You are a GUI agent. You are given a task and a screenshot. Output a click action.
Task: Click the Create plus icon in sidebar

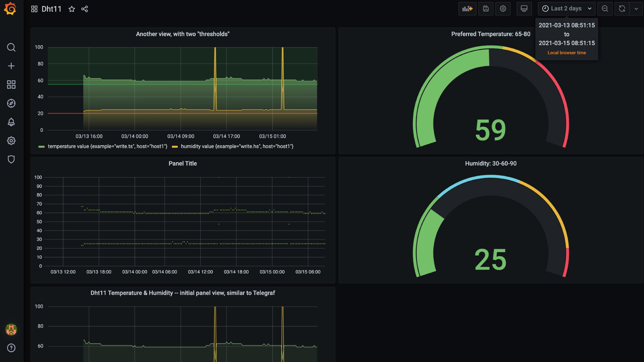(x=11, y=66)
